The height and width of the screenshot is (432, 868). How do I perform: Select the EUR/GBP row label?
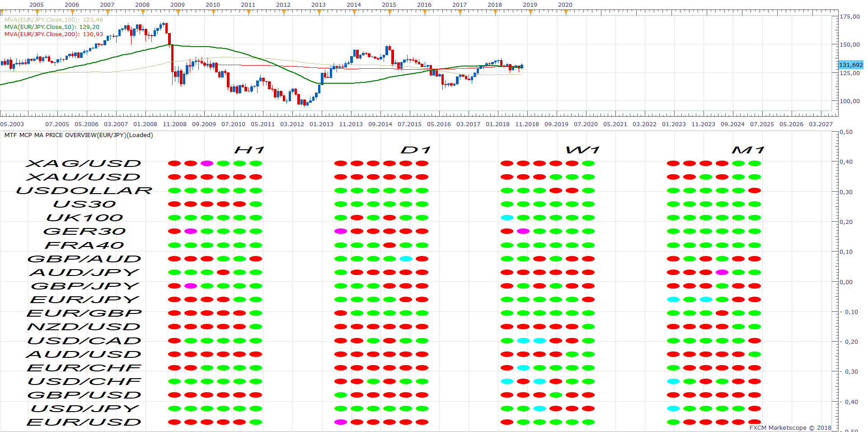click(x=84, y=313)
